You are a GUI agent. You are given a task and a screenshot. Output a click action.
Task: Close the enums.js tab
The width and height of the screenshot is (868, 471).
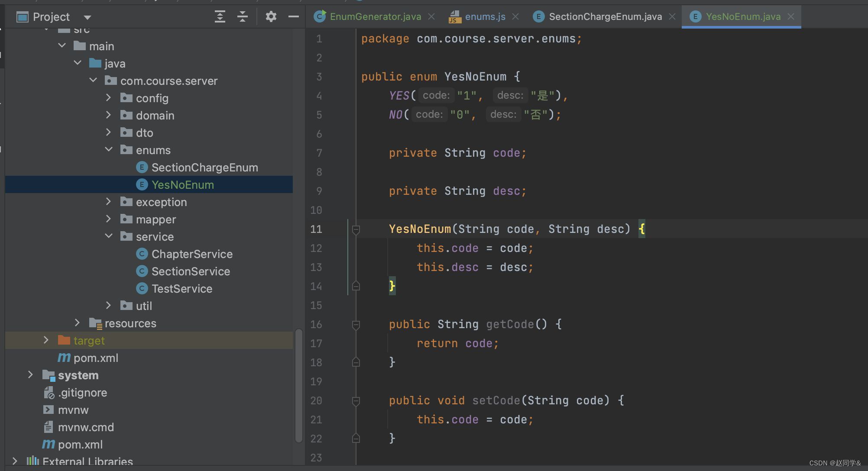click(x=515, y=16)
